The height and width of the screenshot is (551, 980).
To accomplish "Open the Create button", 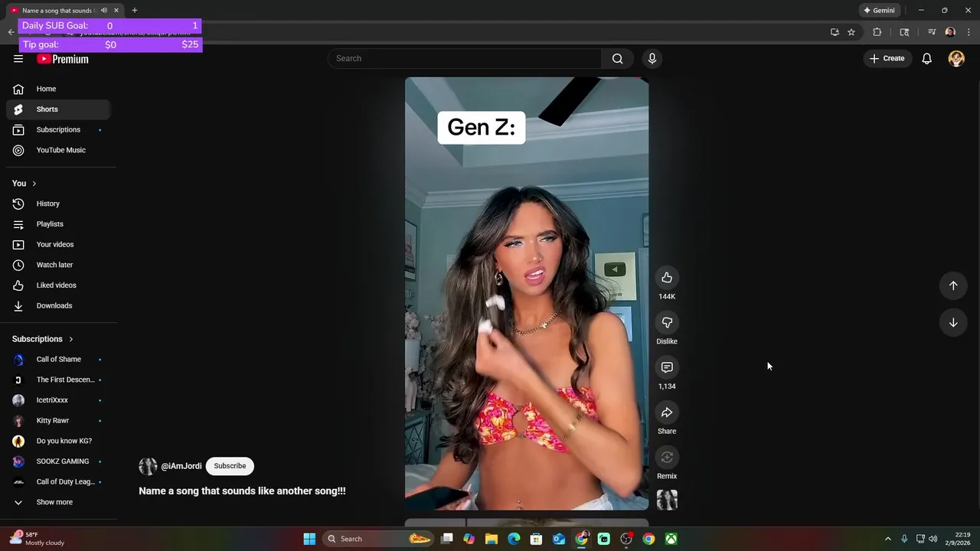I will (887, 59).
